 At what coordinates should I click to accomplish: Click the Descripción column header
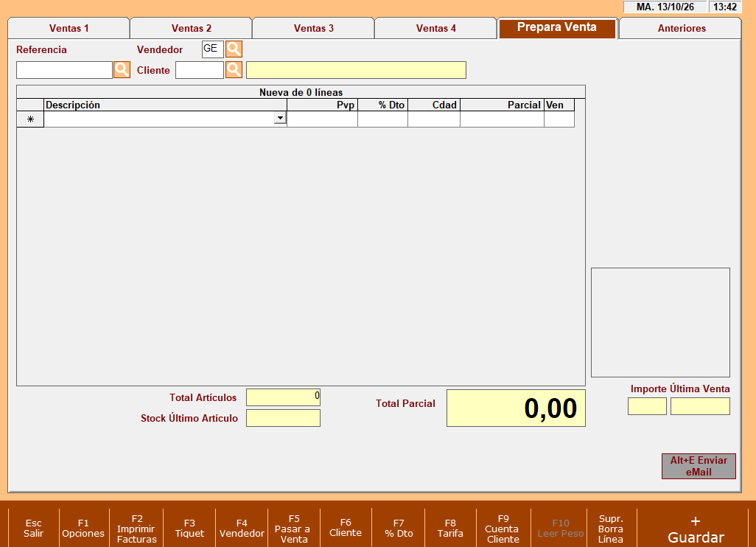tap(165, 105)
